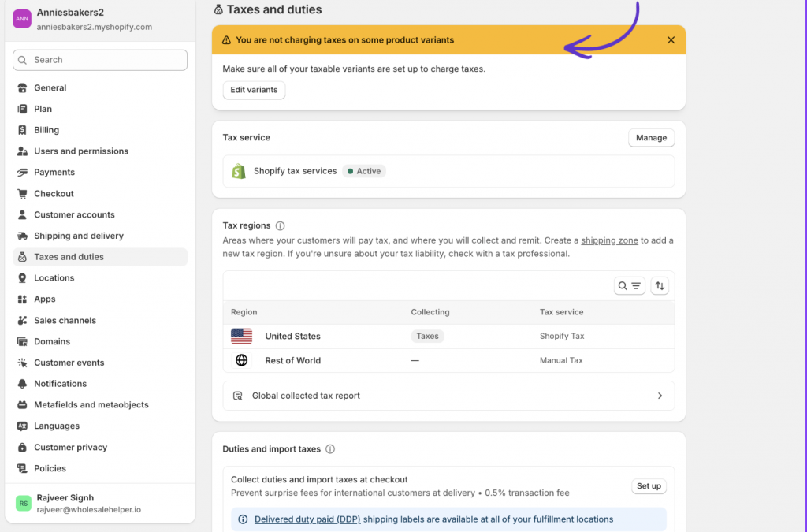
Task: Click the Region column header
Action: [244, 312]
